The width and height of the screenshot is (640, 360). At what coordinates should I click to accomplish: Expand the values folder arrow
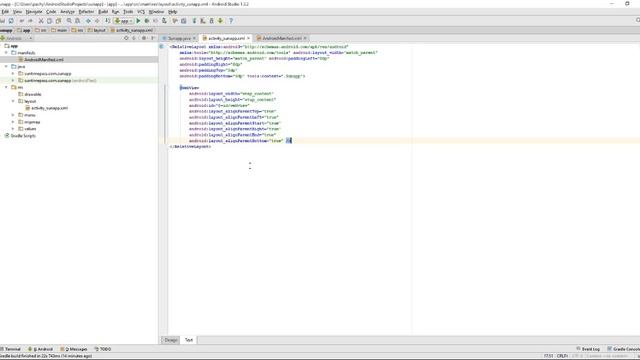pos(13,129)
